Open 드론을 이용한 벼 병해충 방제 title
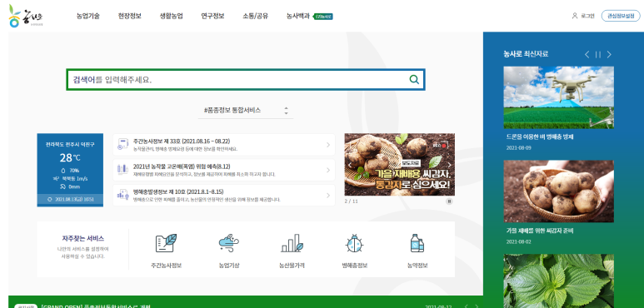 point(540,137)
